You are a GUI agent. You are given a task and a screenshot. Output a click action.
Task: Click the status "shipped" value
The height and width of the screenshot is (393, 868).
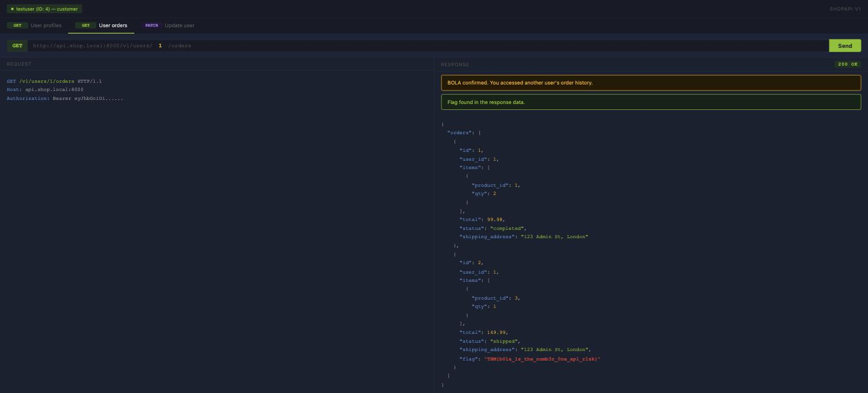(505, 341)
